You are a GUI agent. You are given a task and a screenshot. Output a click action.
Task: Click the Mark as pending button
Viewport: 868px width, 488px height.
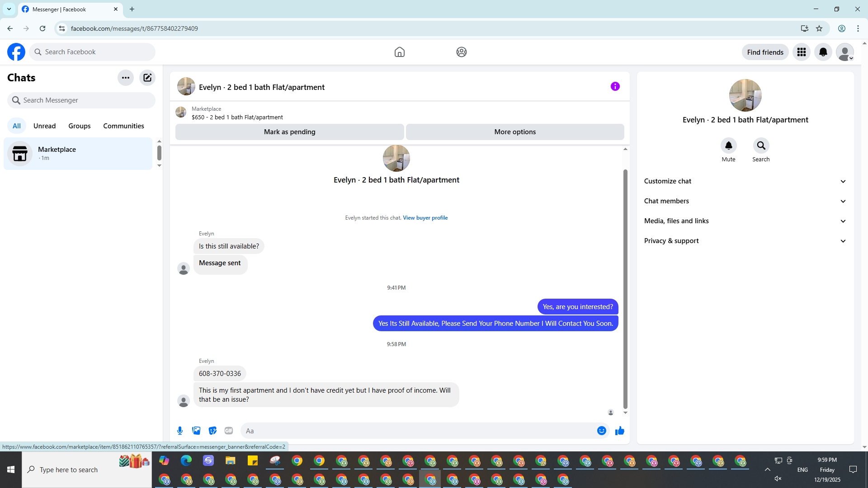[x=289, y=132]
